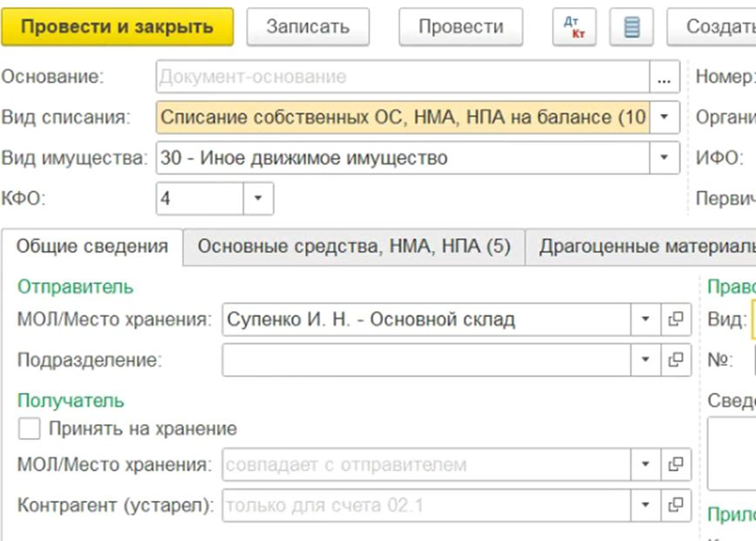Click the Провести button

pos(461,27)
